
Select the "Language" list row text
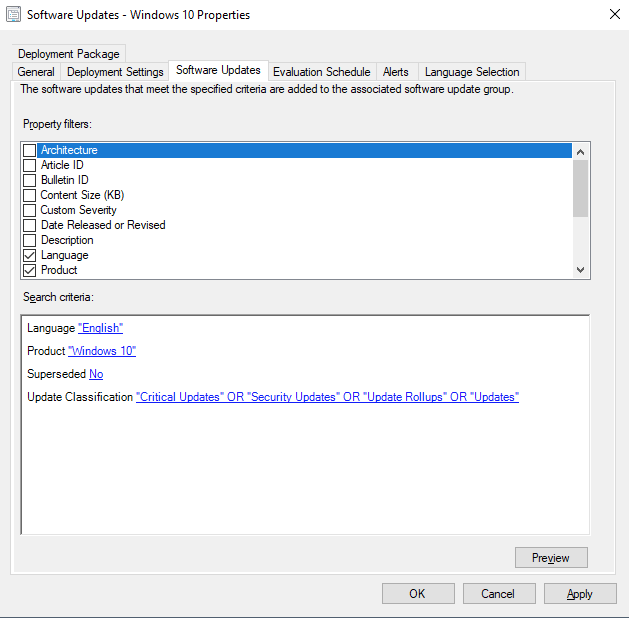[x=65, y=255]
